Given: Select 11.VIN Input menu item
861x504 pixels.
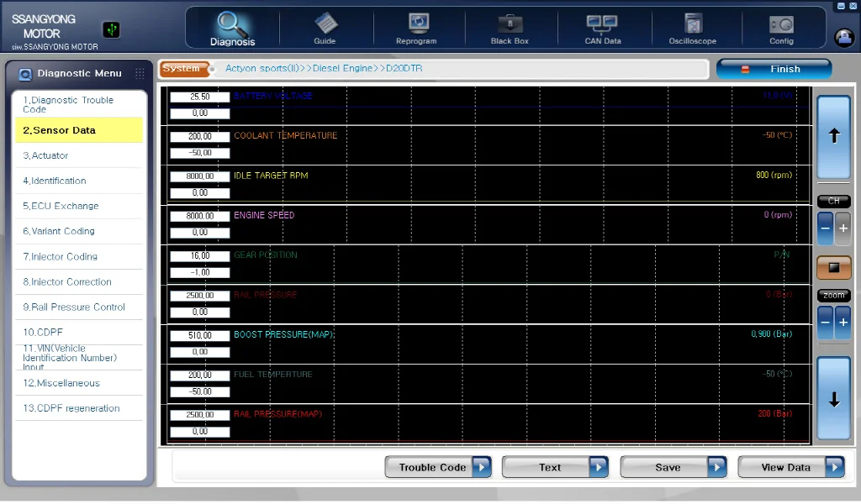Looking at the screenshot, I should pos(79,358).
